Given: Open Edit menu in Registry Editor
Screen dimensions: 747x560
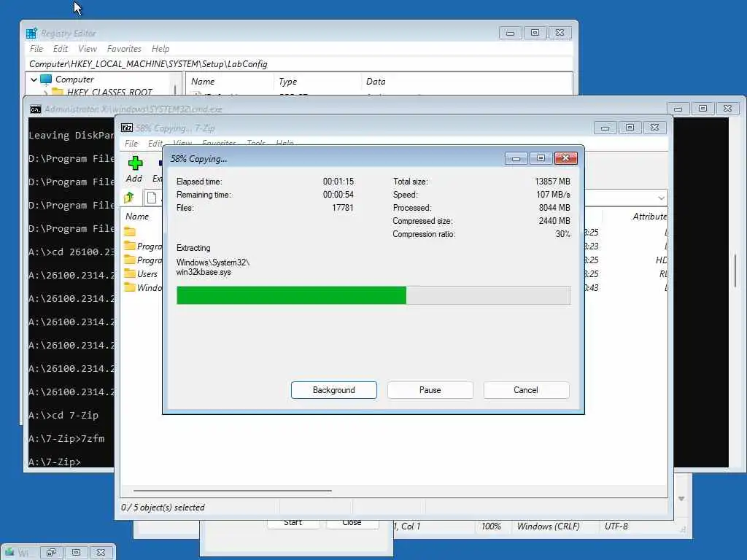Looking at the screenshot, I should 60,49.
